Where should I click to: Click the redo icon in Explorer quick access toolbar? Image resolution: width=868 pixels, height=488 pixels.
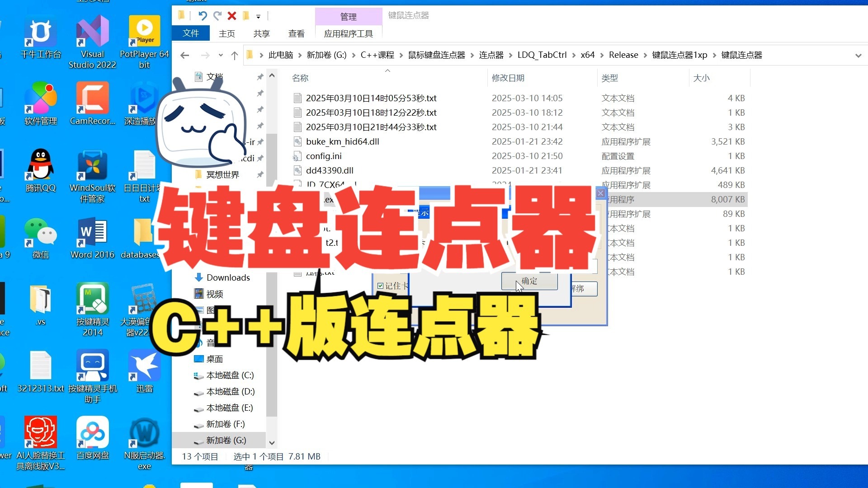[217, 16]
